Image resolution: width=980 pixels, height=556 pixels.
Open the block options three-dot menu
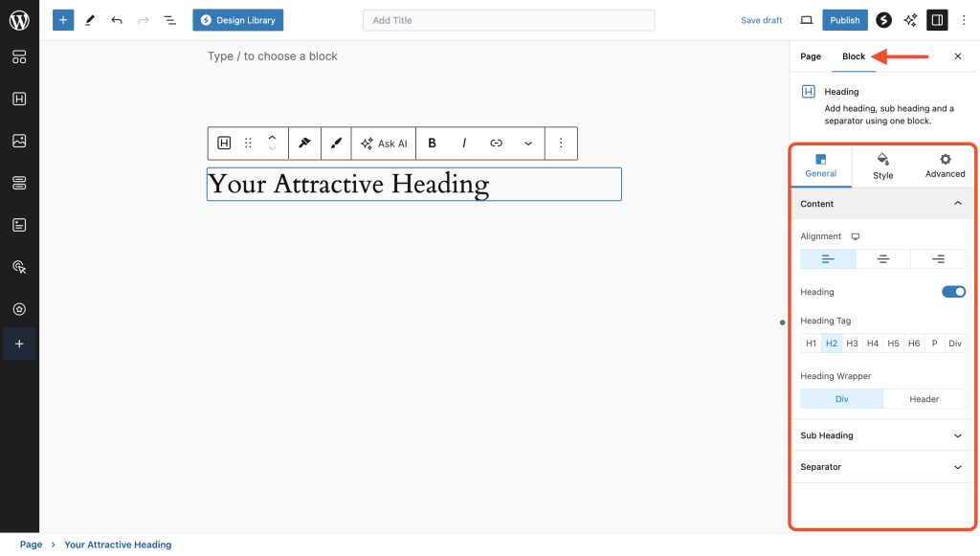(561, 144)
